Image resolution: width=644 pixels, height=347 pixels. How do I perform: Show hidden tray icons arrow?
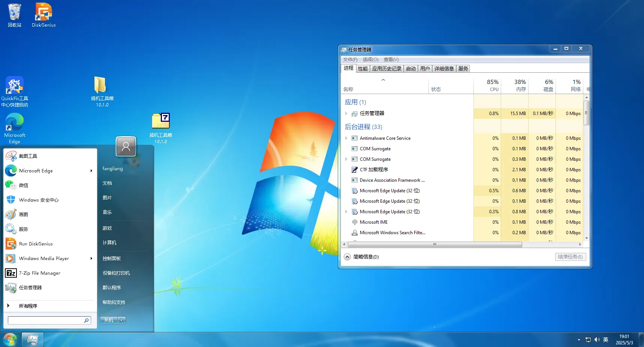pos(579,340)
